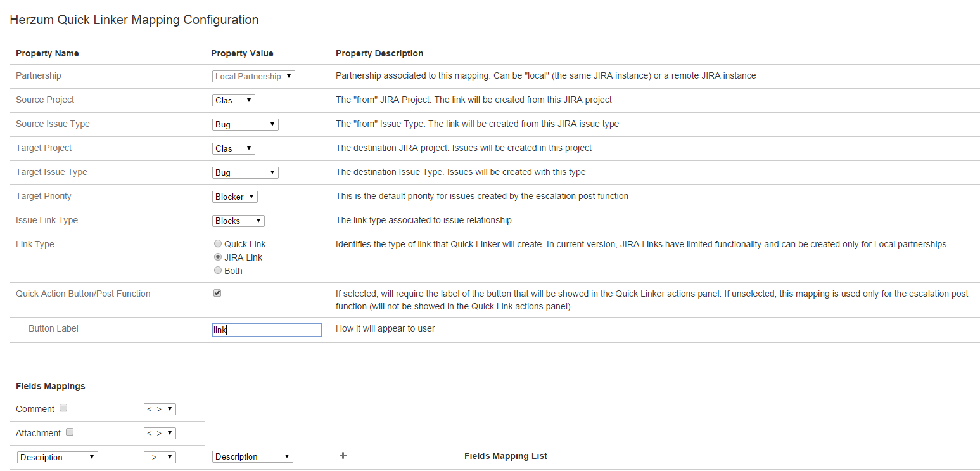Open the target Description field dropdown
980x471 pixels.
coord(252,456)
